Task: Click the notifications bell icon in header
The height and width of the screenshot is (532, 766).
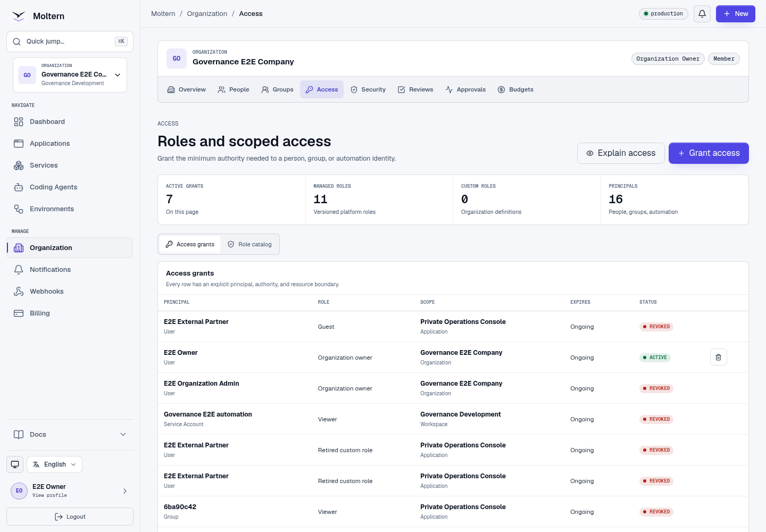Action: 702,14
